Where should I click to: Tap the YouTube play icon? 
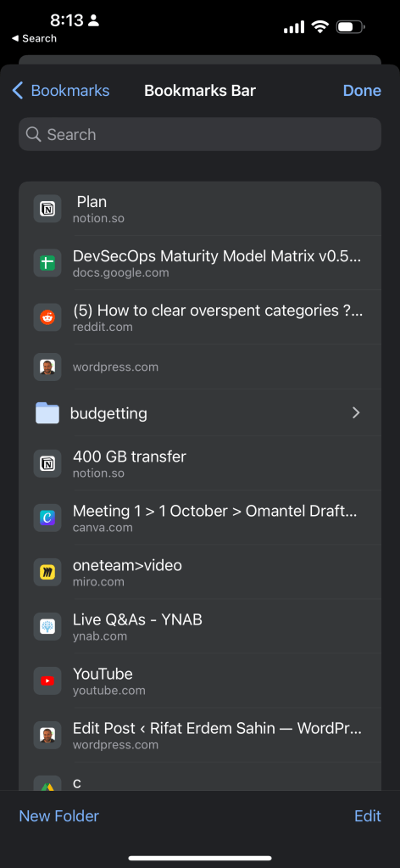47,680
